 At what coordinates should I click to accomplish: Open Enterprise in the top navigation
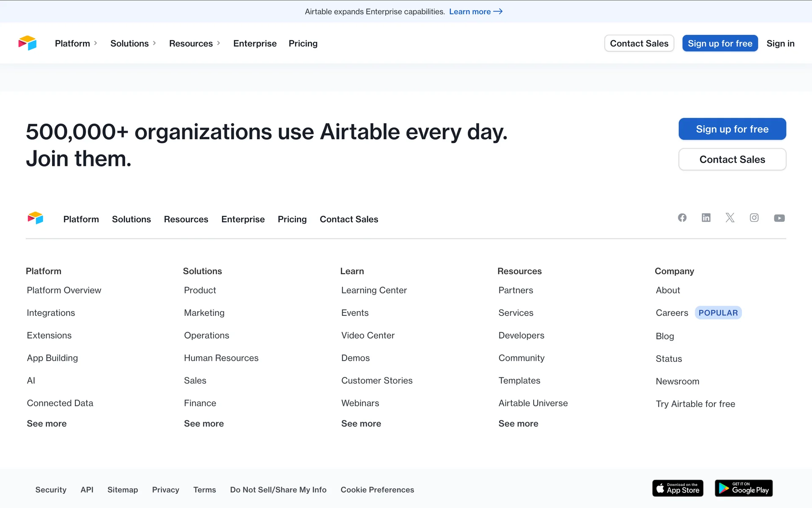[x=255, y=43]
